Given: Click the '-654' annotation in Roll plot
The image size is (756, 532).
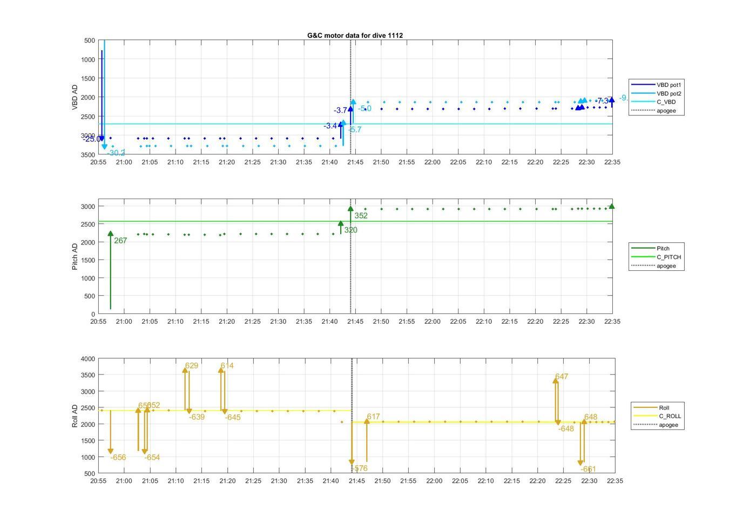Looking at the screenshot, I should [x=152, y=458].
